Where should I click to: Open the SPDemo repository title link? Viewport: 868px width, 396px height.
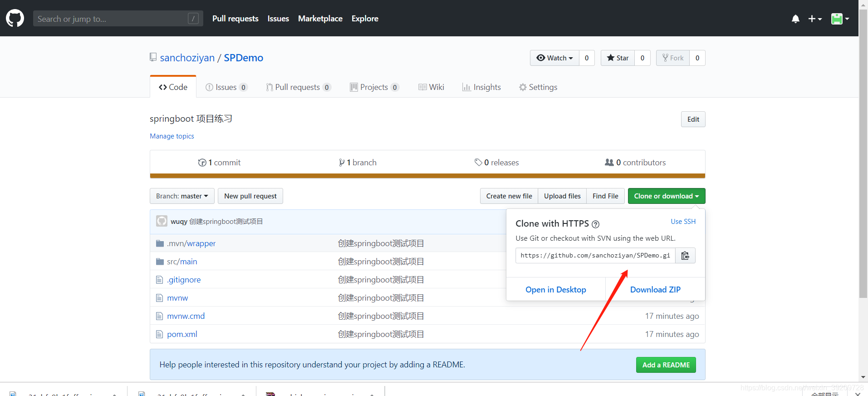click(244, 58)
